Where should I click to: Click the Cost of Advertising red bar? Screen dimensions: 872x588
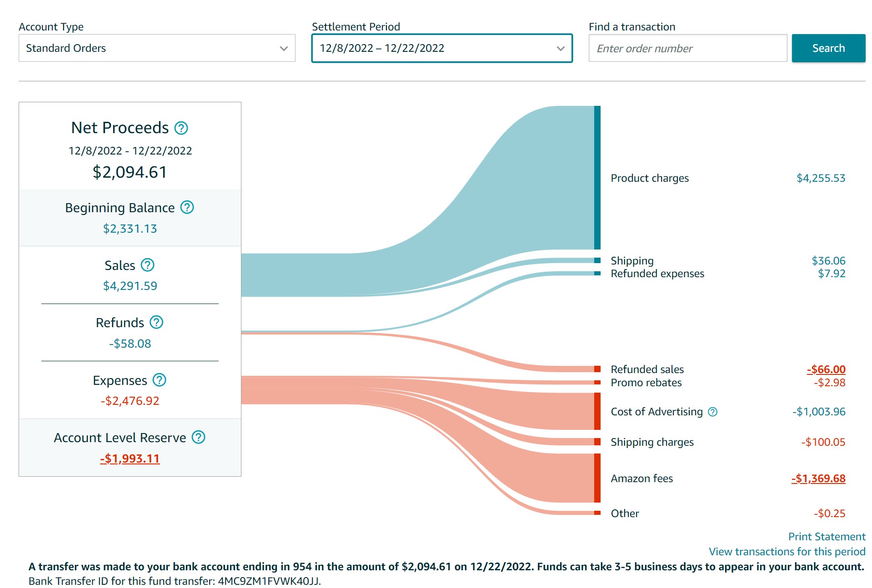coord(597,411)
